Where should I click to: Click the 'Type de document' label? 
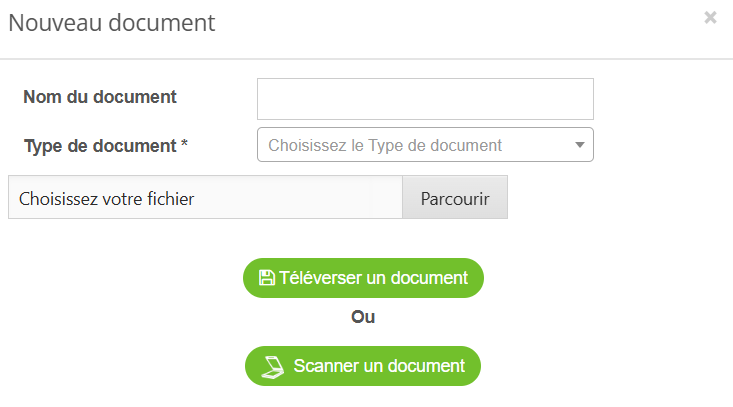(100, 145)
